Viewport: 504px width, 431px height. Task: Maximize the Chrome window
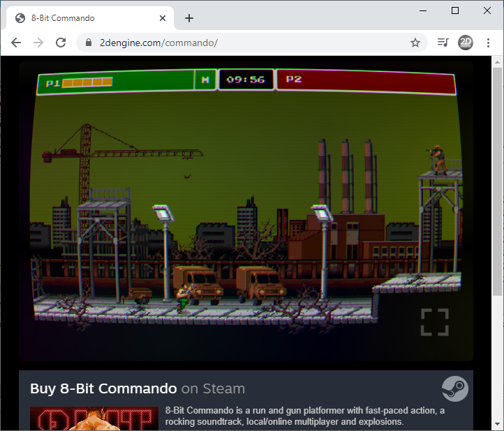[455, 10]
